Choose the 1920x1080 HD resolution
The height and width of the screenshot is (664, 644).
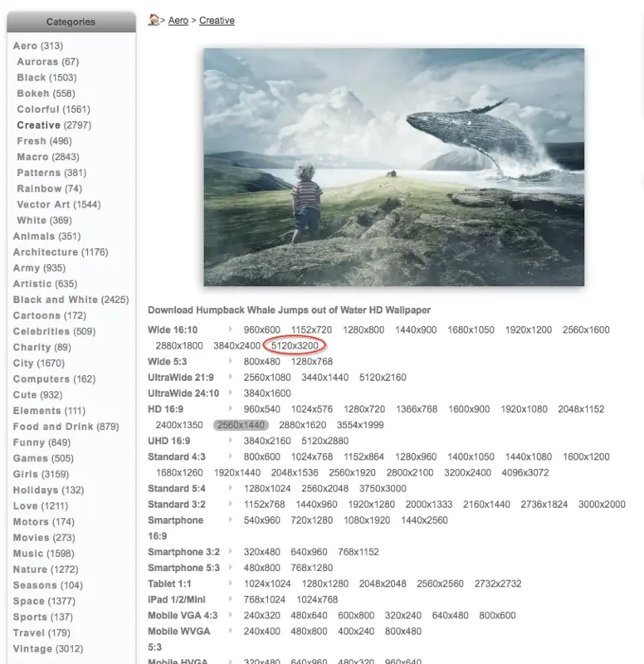524,409
